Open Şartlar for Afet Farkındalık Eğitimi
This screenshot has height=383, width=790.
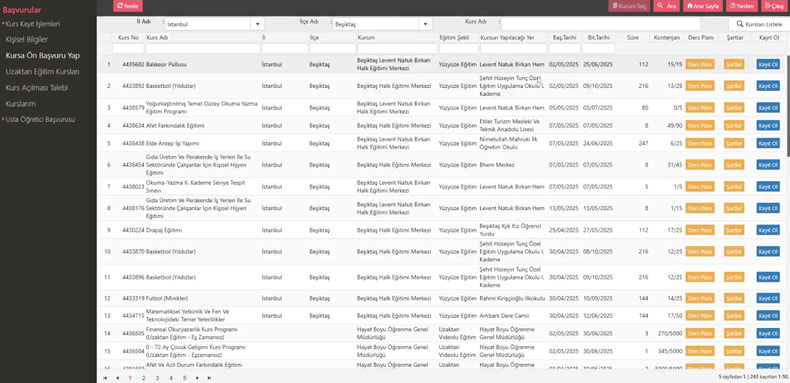tap(734, 125)
